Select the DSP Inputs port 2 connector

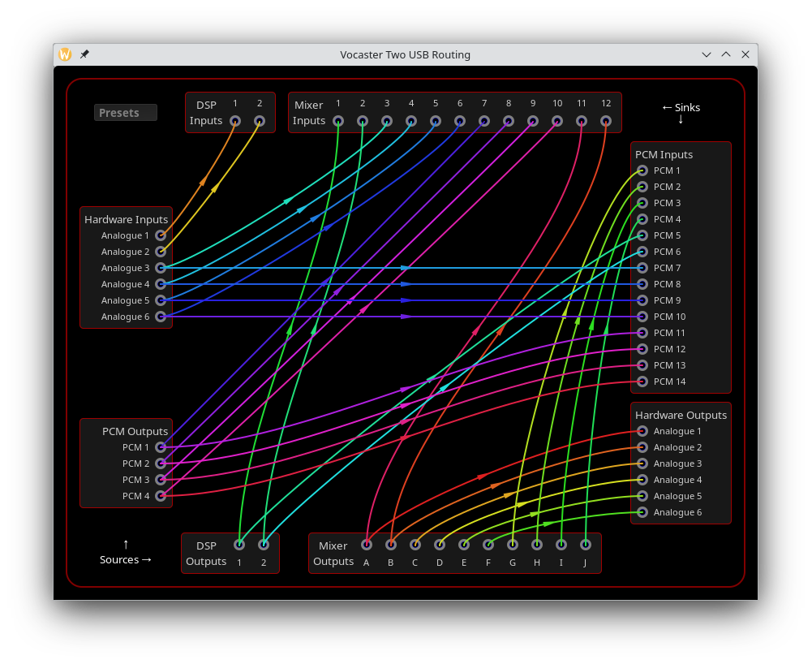tap(260, 120)
